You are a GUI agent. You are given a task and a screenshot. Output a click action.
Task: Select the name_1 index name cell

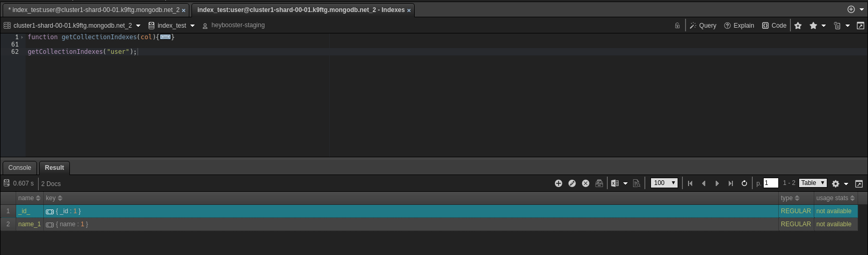[x=29, y=224]
